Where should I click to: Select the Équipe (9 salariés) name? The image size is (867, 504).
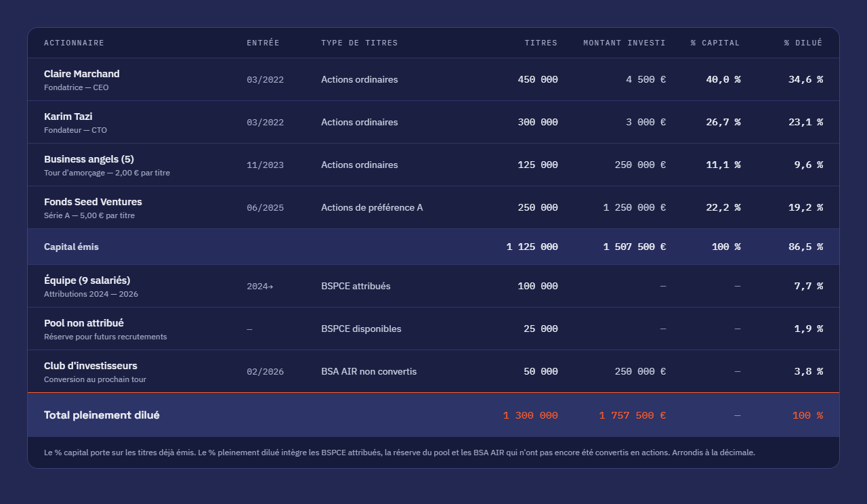87,280
